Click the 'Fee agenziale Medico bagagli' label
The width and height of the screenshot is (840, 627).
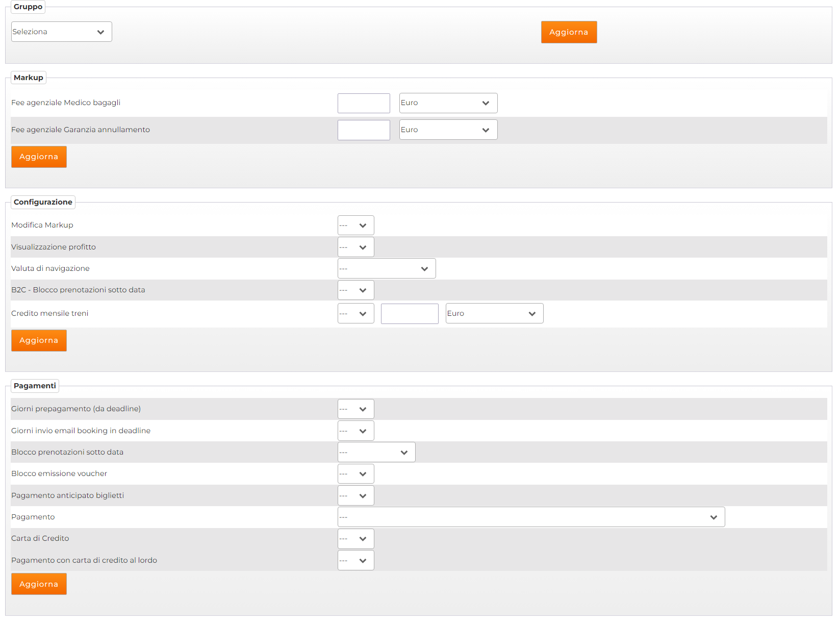pos(66,103)
